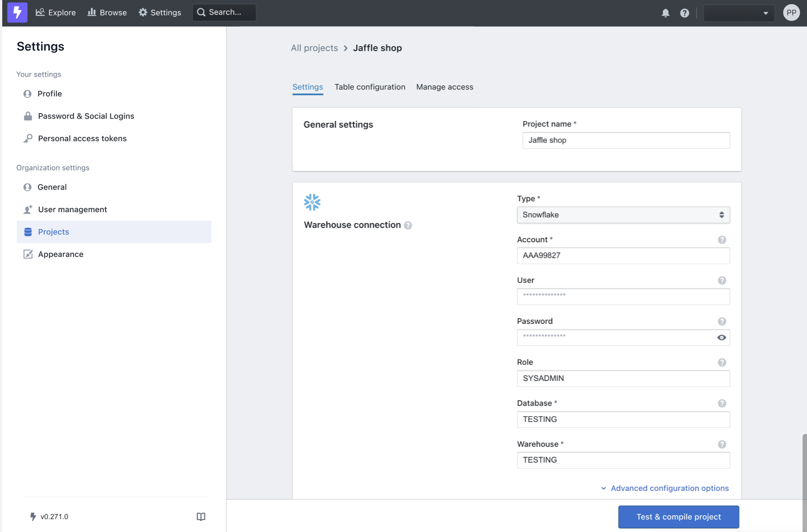Toggle password visibility with the eye icon
Image resolution: width=807 pixels, height=532 pixels.
coord(721,337)
